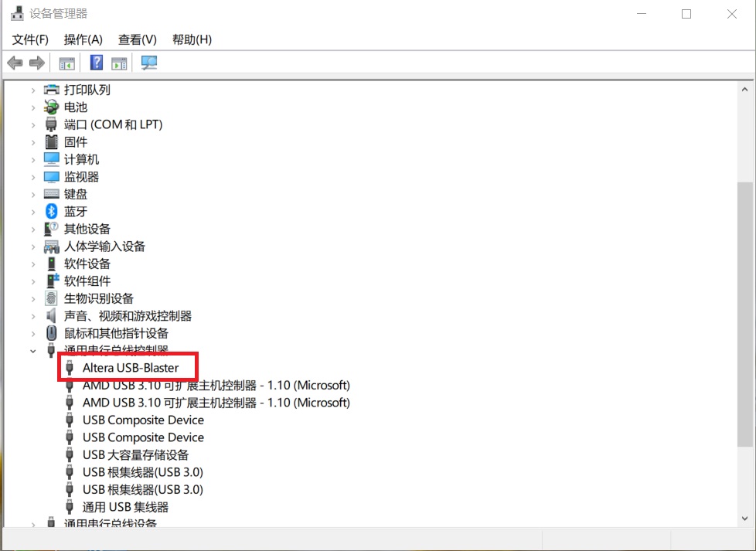Select the HID icon beside 人体学输入设备
756x551 pixels.
pyautogui.click(x=52, y=247)
